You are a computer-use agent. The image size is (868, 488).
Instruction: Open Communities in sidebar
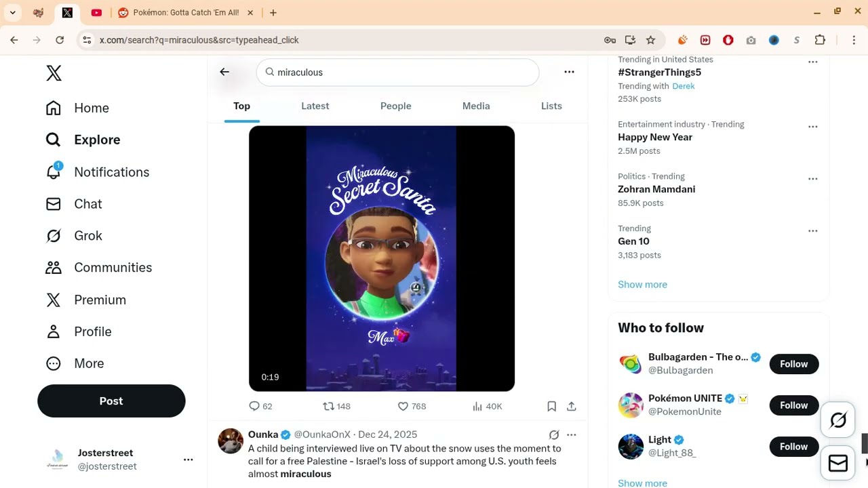click(98, 268)
